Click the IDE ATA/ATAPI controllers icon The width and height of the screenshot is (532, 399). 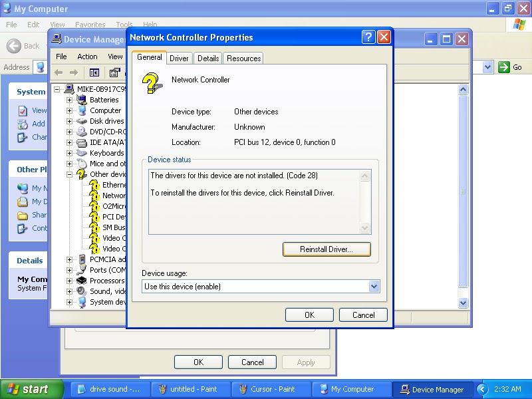tap(82, 142)
